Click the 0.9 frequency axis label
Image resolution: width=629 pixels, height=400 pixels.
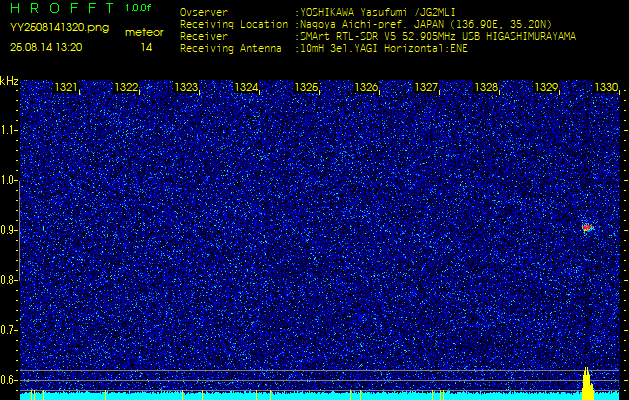coord(8,230)
